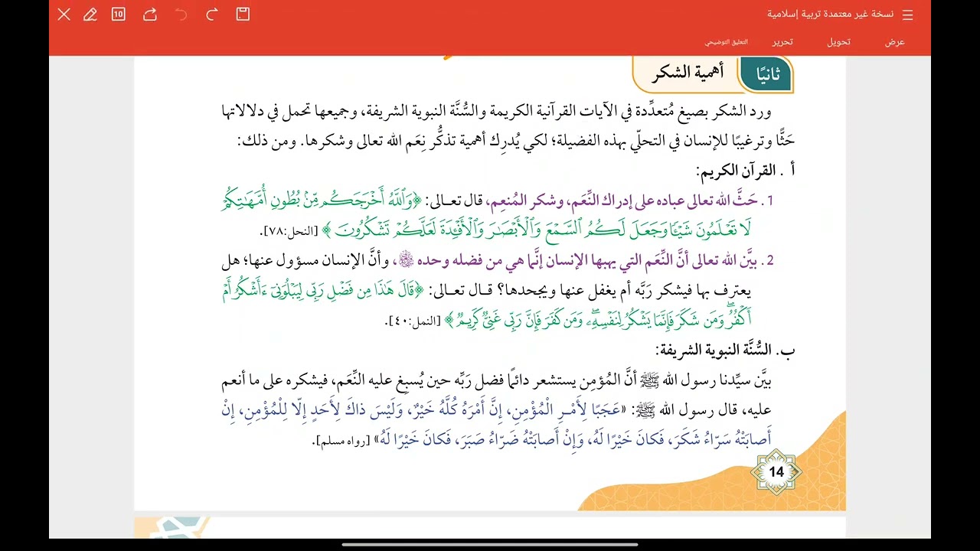The height and width of the screenshot is (551, 980).
Task: Close the document with the X icon
Action: (x=64, y=15)
